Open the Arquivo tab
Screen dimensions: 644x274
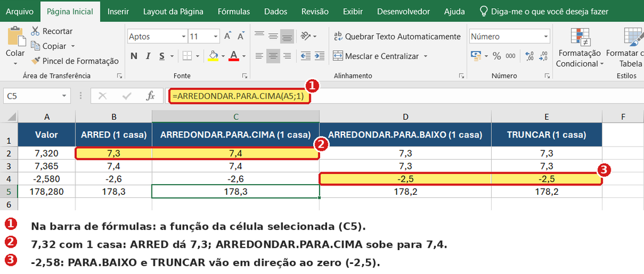pyautogui.click(x=19, y=11)
